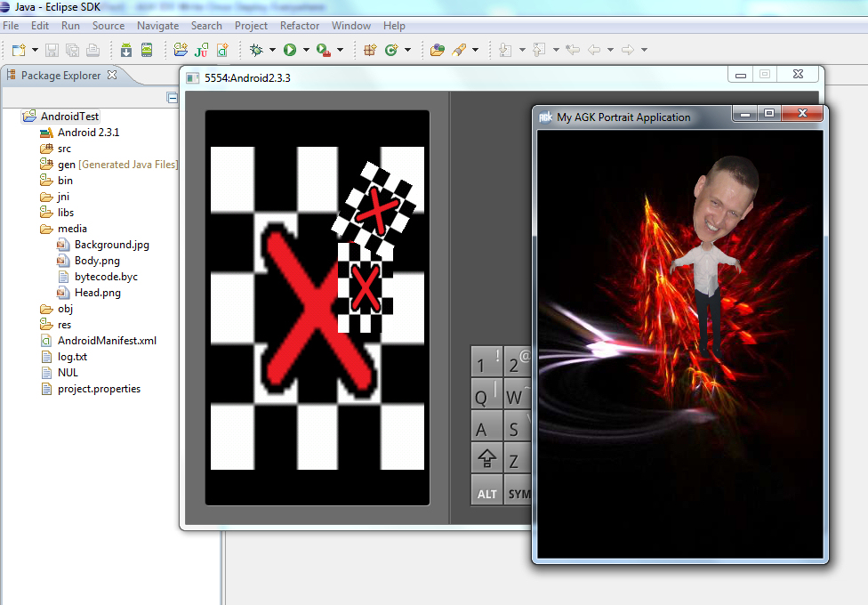
Task: Click the New file wizard icon
Action: tap(19, 50)
